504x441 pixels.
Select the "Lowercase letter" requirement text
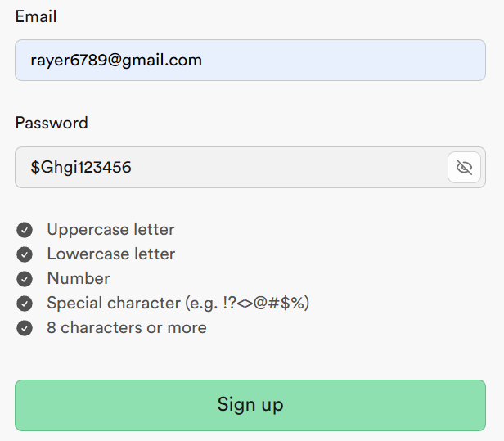[110, 254]
